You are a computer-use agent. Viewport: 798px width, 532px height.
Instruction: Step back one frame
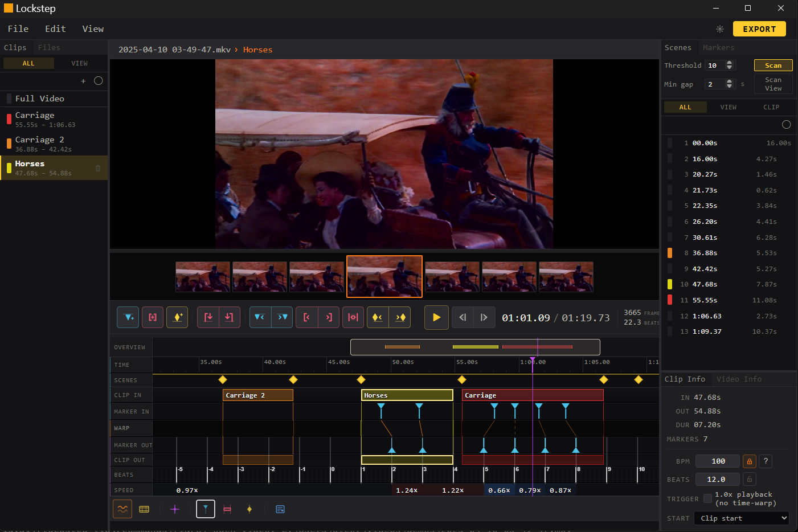coord(463,317)
